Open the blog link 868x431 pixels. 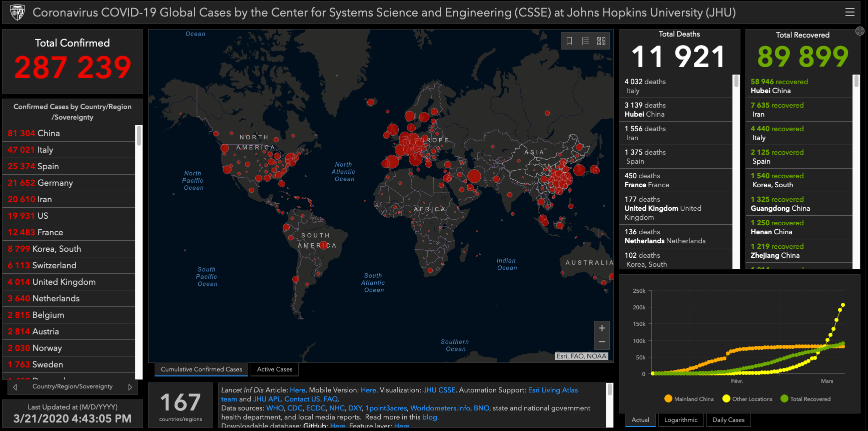point(429,417)
